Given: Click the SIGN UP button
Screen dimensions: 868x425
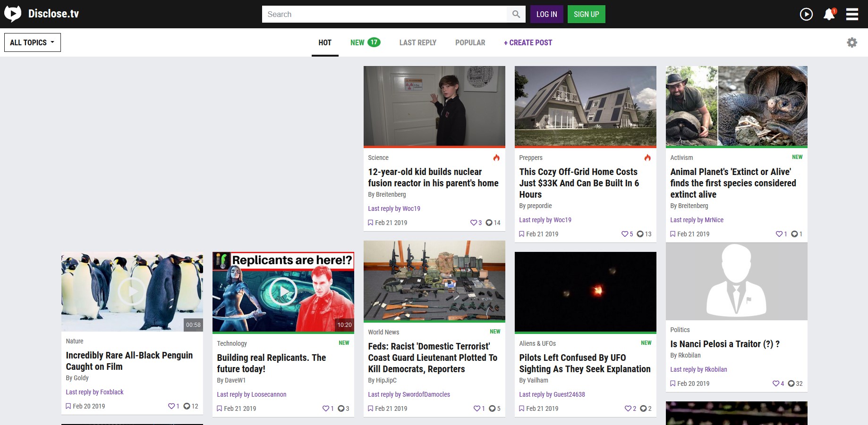Looking at the screenshot, I should pos(587,14).
